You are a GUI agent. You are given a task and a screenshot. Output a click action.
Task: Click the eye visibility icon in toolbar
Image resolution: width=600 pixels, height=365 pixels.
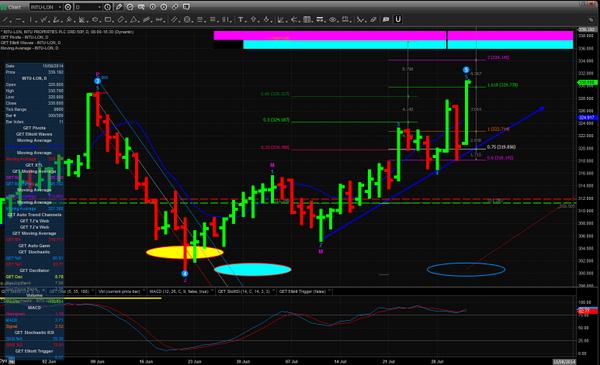pos(333,19)
